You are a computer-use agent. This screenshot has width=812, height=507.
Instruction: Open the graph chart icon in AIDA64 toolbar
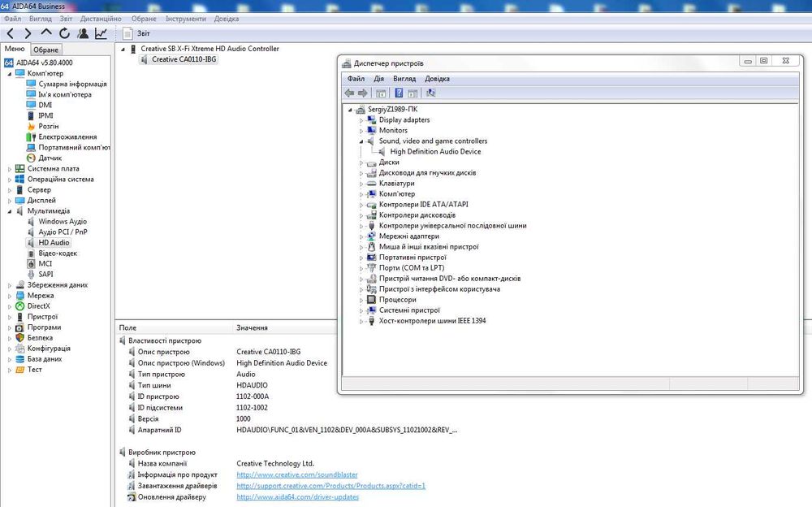click(x=101, y=33)
